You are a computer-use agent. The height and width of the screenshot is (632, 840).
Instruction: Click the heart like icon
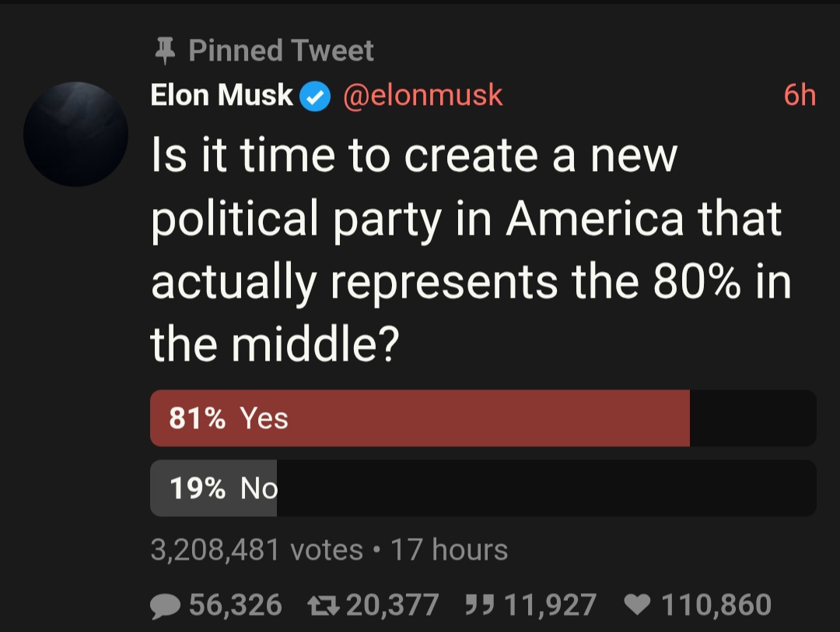point(638,606)
